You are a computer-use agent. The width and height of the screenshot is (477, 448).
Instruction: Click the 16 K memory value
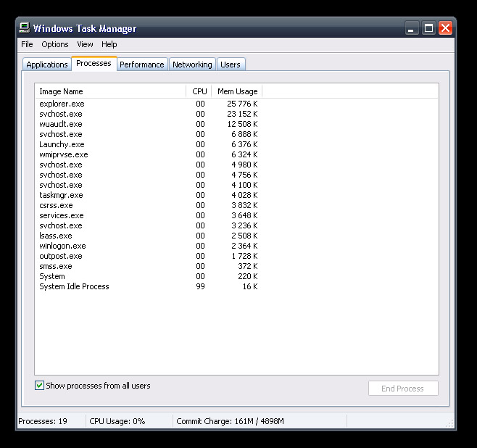coord(250,286)
